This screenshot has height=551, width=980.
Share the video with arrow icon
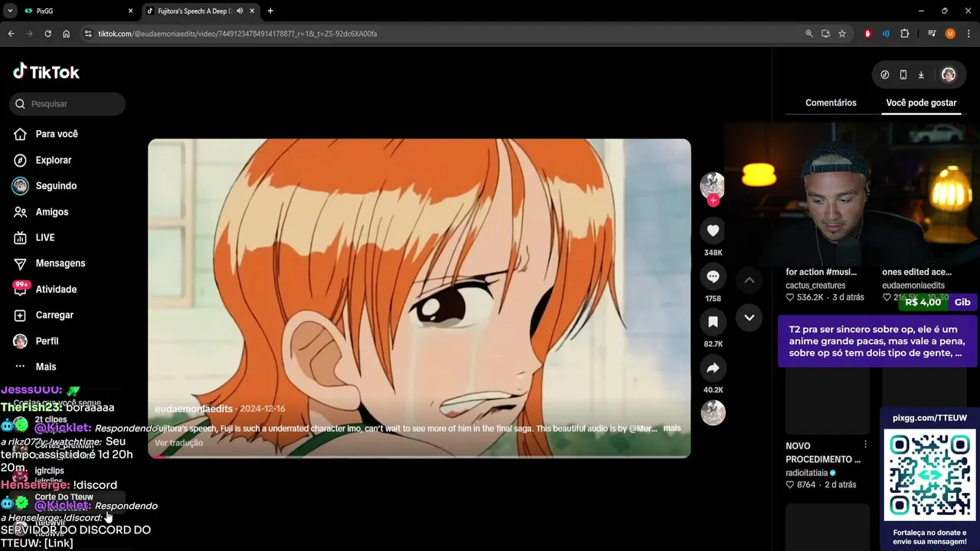point(713,368)
